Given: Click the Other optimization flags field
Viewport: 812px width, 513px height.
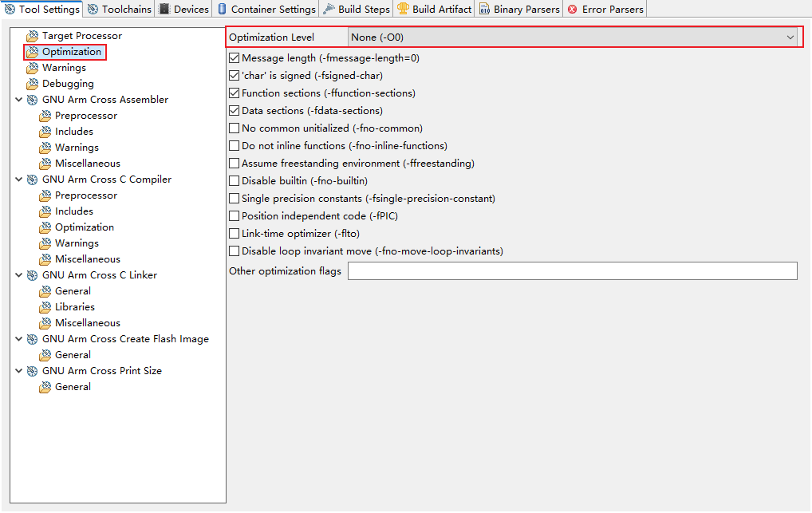Looking at the screenshot, I should [572, 271].
